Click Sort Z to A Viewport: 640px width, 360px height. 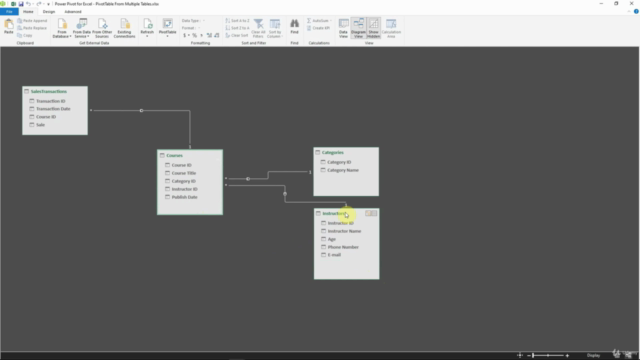237,28
